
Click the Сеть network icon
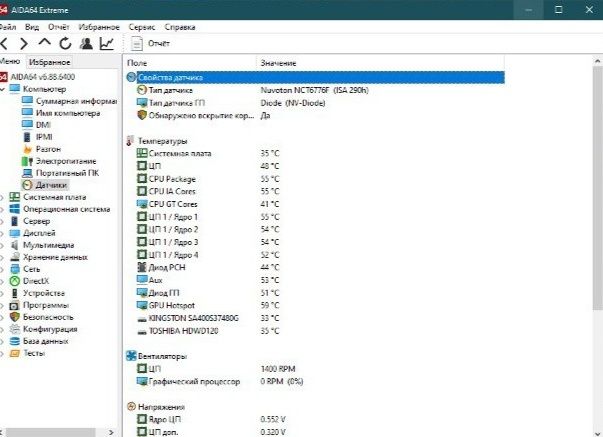(x=15, y=269)
